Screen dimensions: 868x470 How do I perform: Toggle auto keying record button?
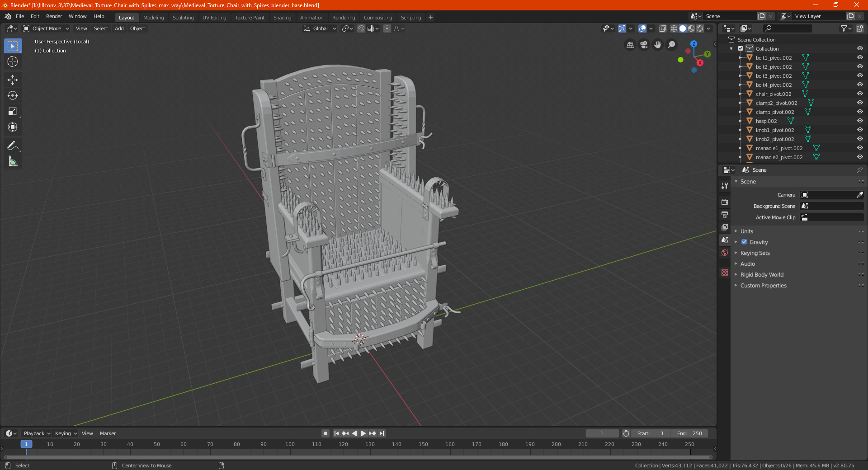pyautogui.click(x=325, y=433)
